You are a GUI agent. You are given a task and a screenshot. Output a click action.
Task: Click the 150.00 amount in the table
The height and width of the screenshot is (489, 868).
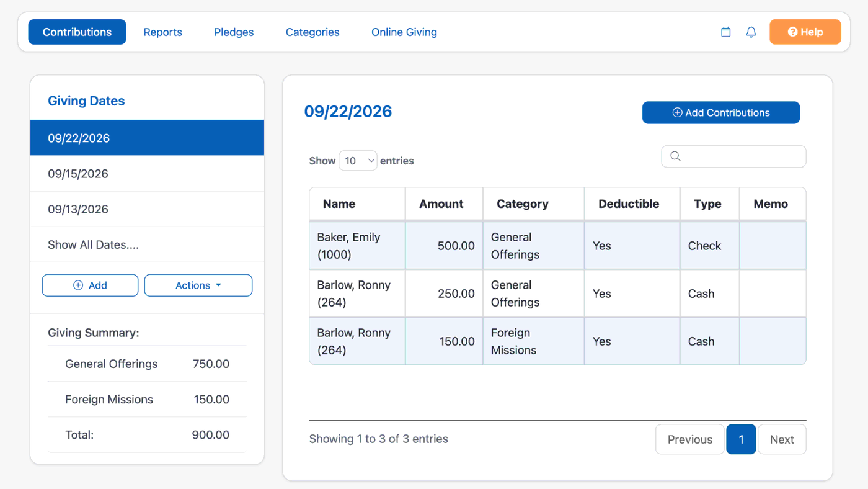(444, 341)
